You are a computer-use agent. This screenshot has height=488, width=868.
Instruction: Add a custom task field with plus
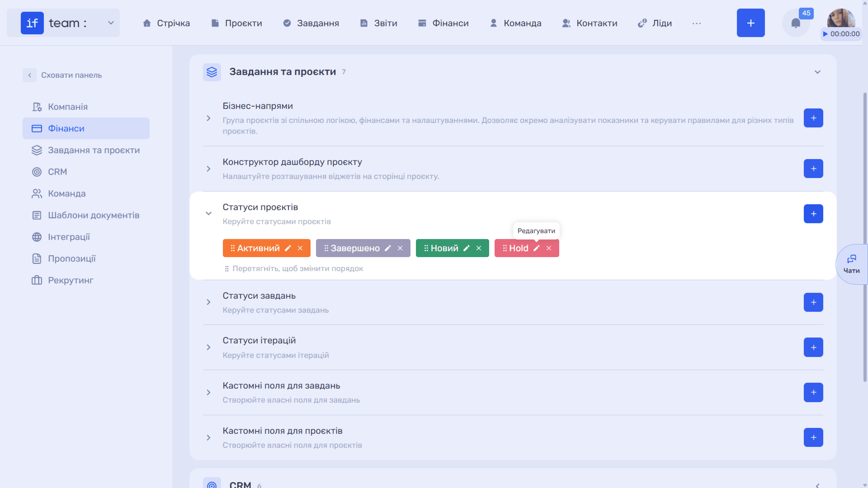click(x=814, y=392)
